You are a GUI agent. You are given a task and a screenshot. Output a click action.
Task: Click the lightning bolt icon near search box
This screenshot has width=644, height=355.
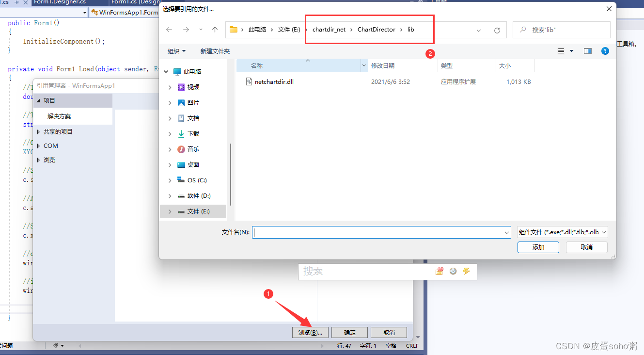click(466, 271)
